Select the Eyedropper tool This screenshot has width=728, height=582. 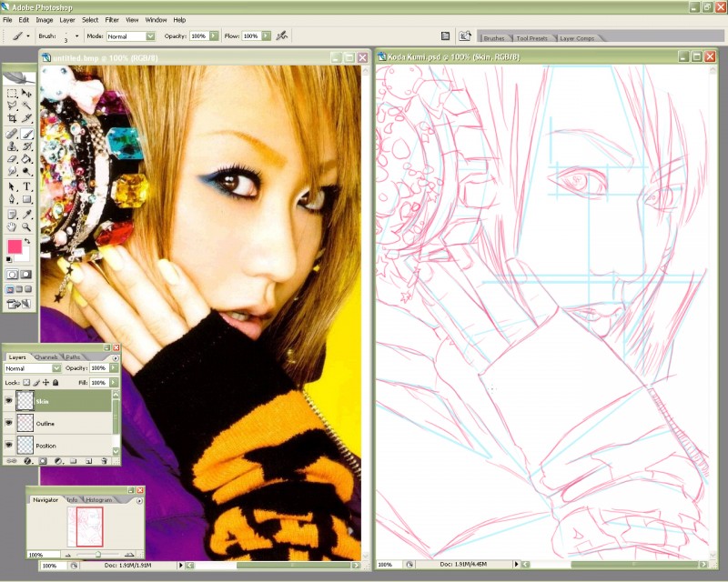26,215
